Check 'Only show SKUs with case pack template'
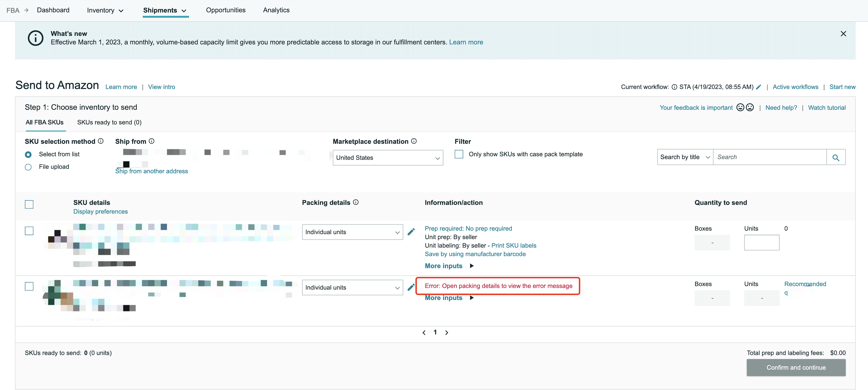 (459, 154)
